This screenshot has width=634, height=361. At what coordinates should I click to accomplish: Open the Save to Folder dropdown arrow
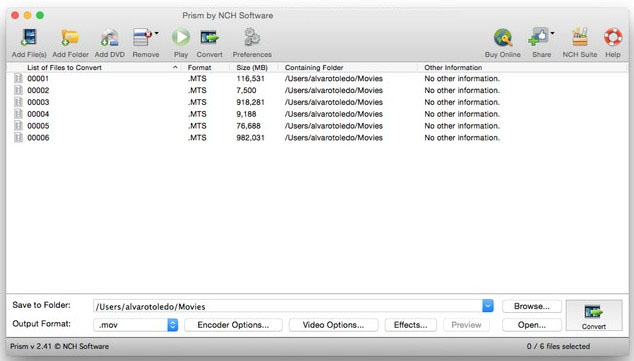coord(488,306)
